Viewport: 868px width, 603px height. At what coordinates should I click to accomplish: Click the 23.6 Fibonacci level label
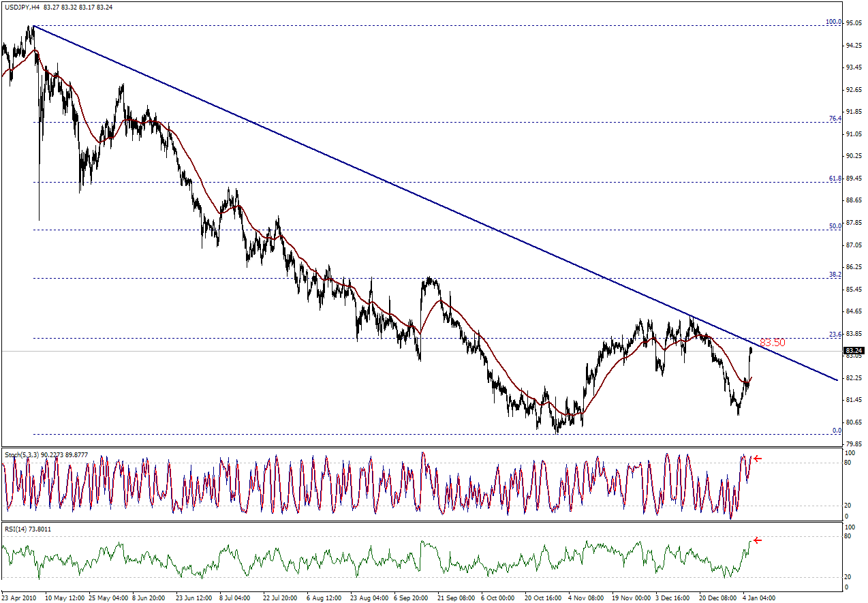point(835,335)
